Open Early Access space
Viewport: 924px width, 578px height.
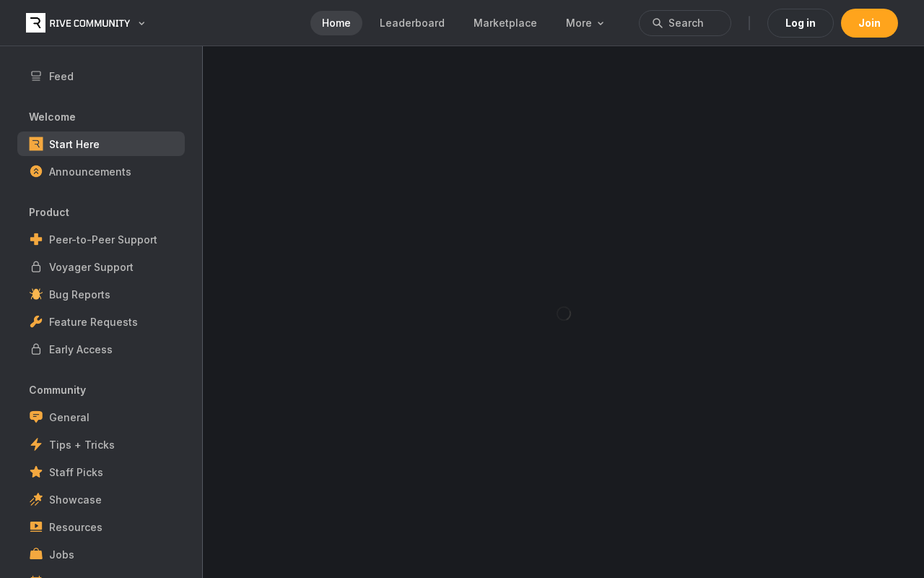(x=101, y=349)
